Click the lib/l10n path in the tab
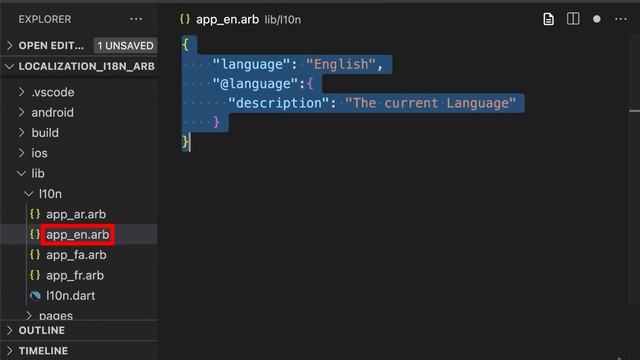Image resolution: width=640 pixels, height=360 pixels. point(282,20)
